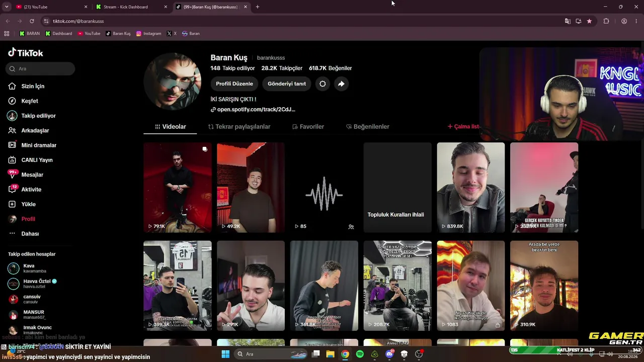Screen dimensions: 644x362
Task: Switch to Tekrar paylaşılanlar tab
Action: click(239, 127)
